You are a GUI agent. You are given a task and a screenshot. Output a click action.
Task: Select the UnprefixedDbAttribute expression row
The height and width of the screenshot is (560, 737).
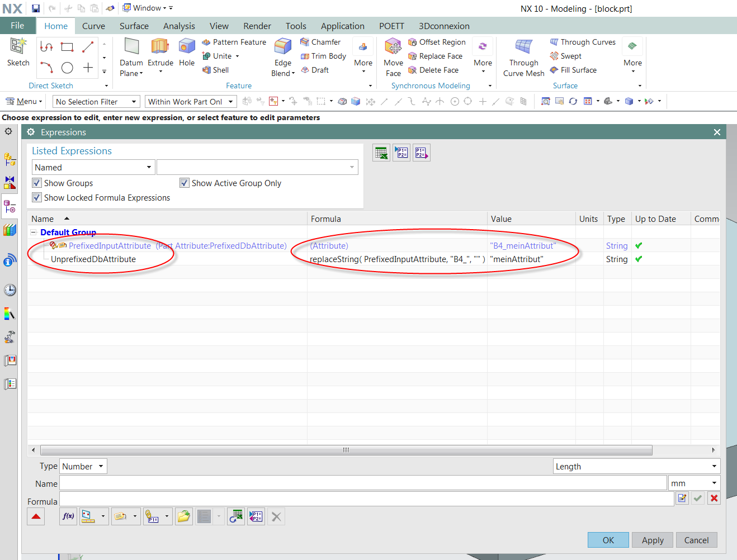click(x=374, y=259)
